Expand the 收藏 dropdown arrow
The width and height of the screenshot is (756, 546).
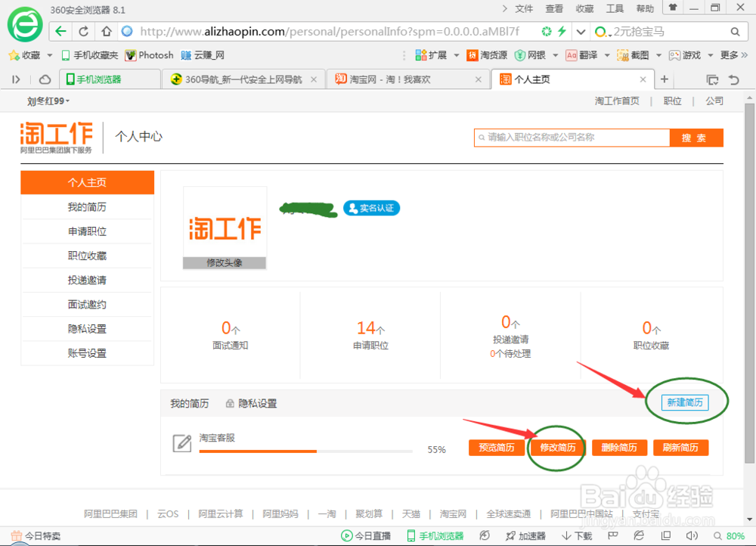[x=50, y=55]
